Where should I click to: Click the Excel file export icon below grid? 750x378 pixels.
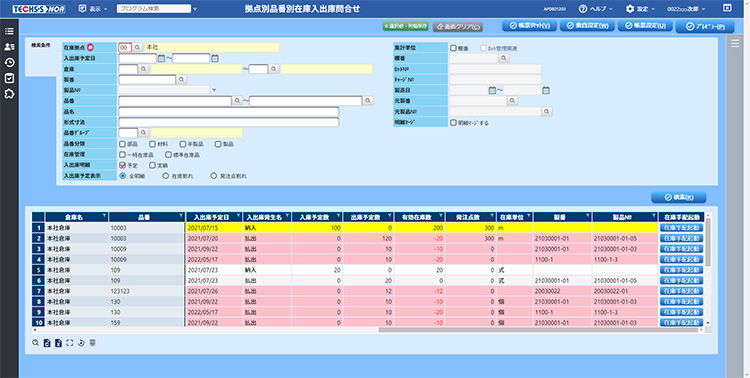[x=58, y=343]
